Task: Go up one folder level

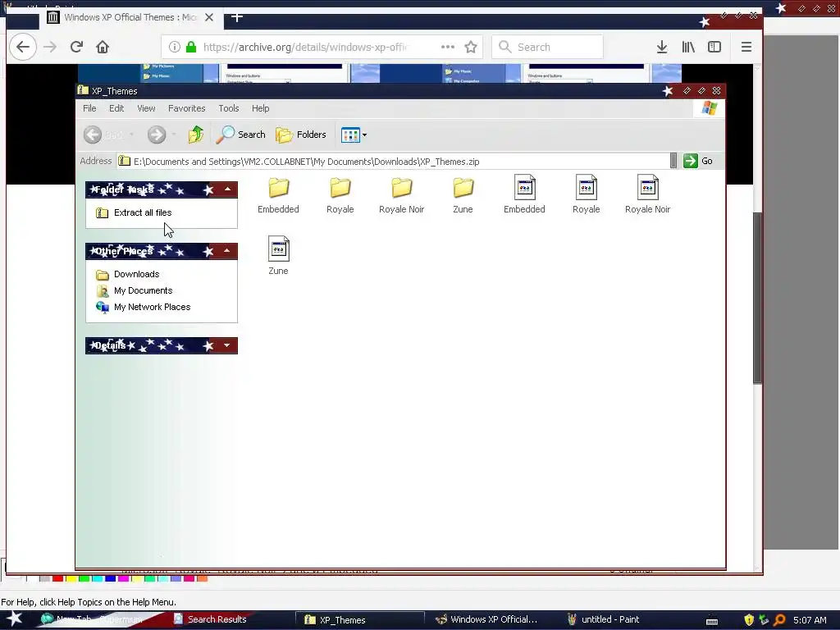Action: click(x=196, y=135)
